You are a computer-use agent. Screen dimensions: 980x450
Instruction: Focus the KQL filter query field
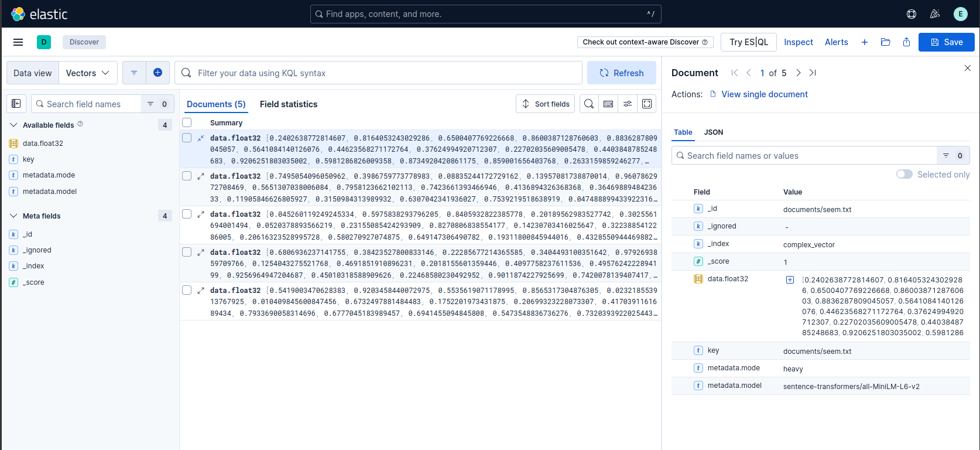pyautogui.click(x=378, y=73)
